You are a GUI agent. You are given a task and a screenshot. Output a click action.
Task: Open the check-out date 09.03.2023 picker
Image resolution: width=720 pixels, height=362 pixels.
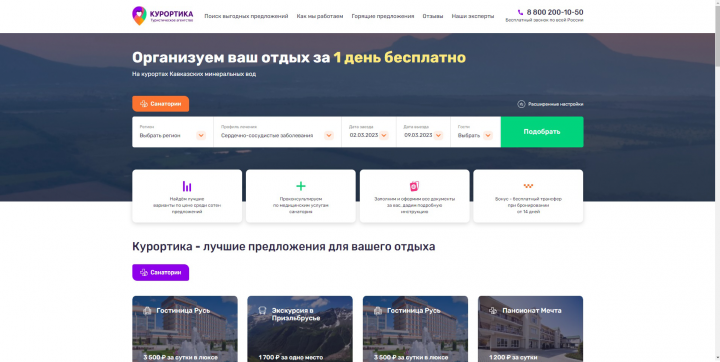(439, 136)
